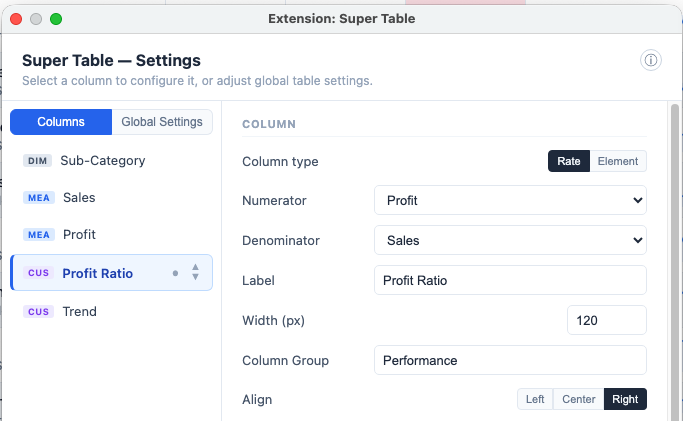This screenshot has height=421, width=683.
Task: Click the Column Group label text
Action: click(285, 361)
